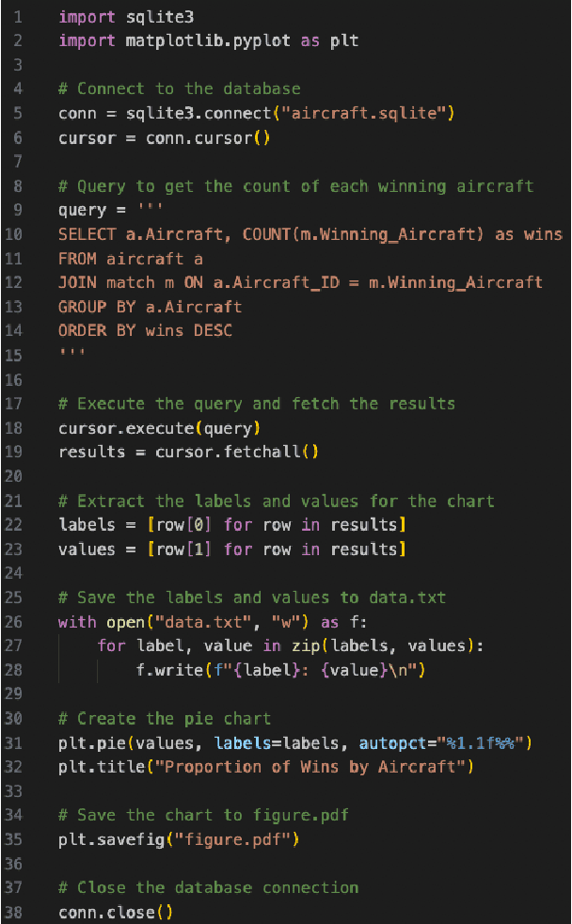Click the ORDER BY wins DESC line
Screen dimensions: 572x924
pyautogui.click(x=145, y=331)
